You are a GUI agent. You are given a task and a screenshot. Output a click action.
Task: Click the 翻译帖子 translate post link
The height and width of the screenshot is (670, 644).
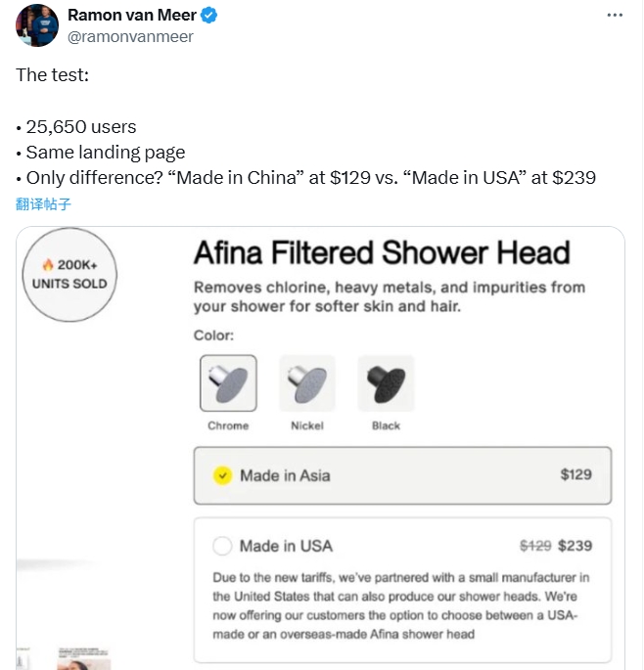[x=44, y=203]
